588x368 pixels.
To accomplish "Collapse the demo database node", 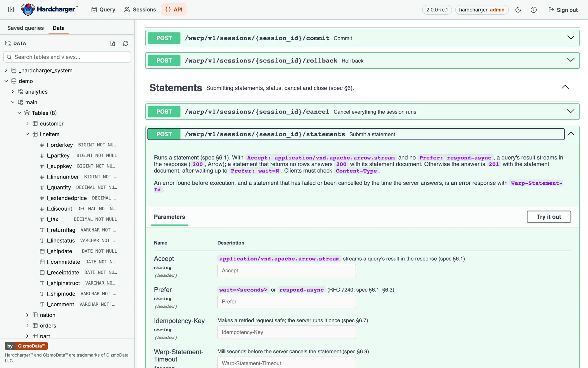I will click(6, 81).
